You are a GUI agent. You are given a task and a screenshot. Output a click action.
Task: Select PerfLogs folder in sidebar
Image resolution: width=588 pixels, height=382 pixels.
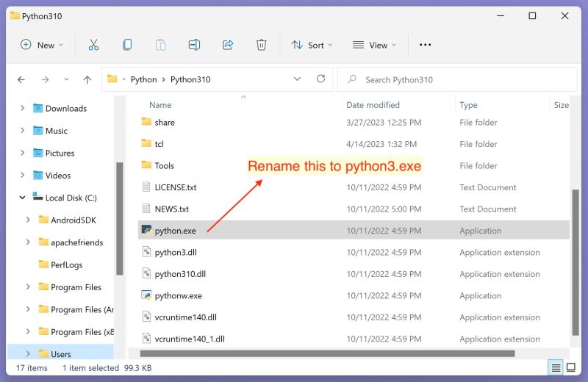[x=66, y=264]
